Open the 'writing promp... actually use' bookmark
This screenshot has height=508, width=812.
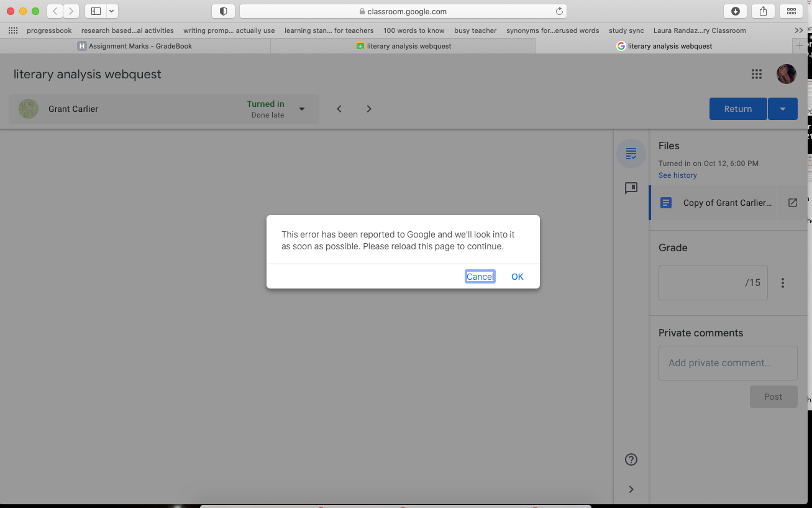point(229,30)
